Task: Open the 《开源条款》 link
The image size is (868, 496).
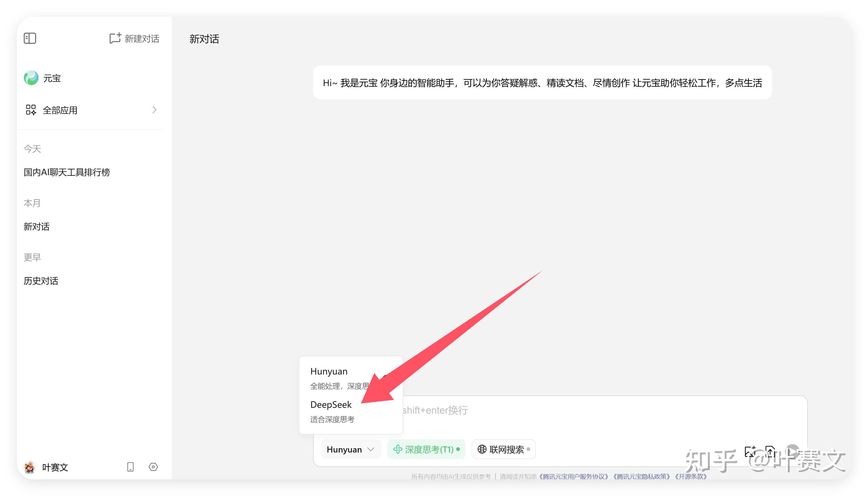Action: coord(691,476)
